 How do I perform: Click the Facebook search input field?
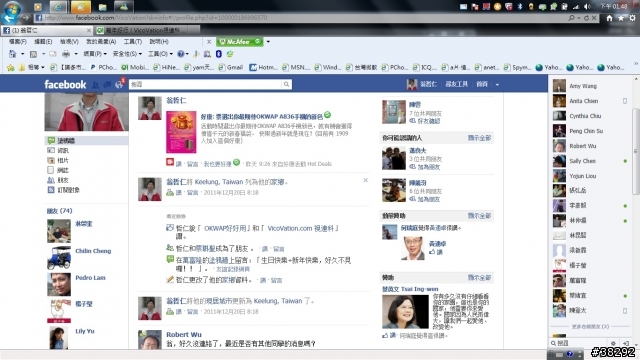[x=205, y=84]
